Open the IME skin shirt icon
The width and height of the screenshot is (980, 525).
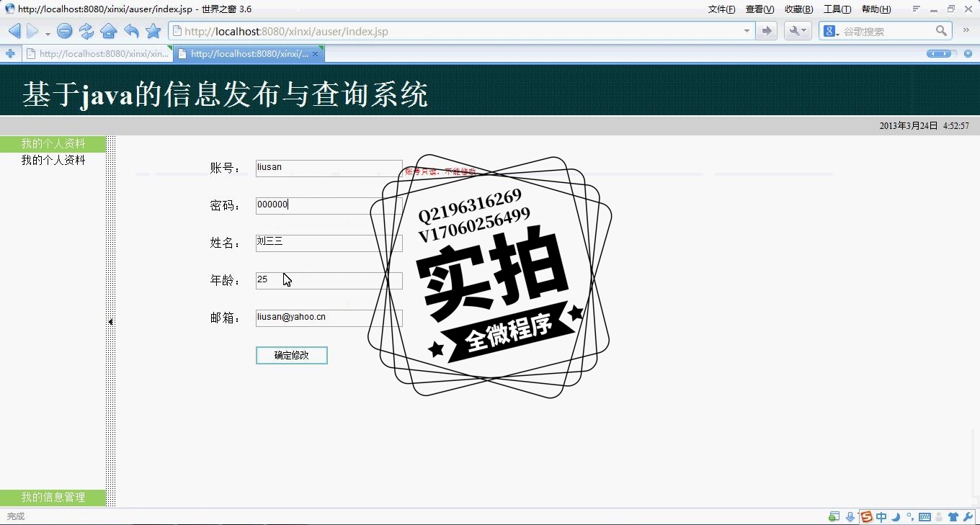(953, 516)
